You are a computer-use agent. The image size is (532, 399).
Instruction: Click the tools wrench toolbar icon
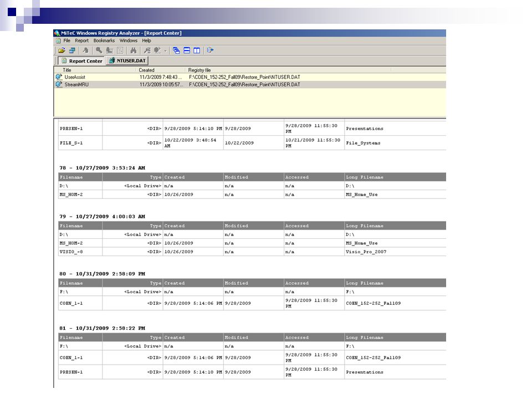point(147,50)
